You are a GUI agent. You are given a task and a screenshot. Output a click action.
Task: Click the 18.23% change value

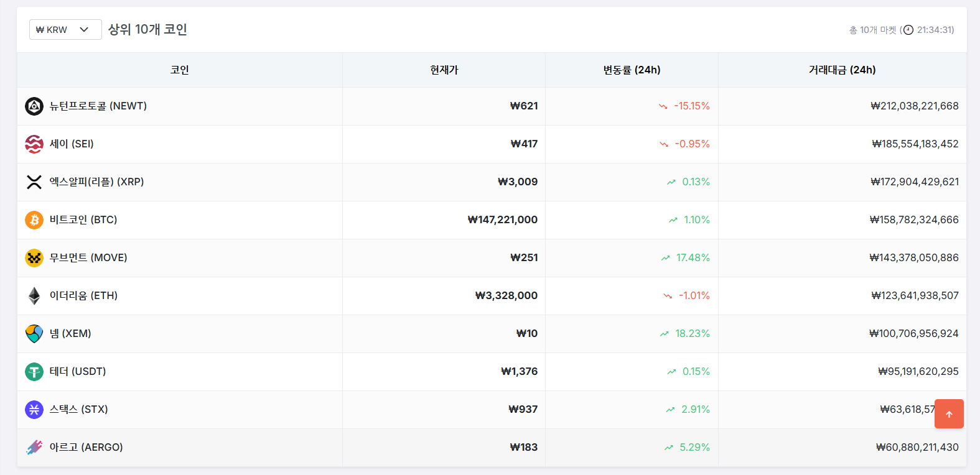[x=693, y=334]
